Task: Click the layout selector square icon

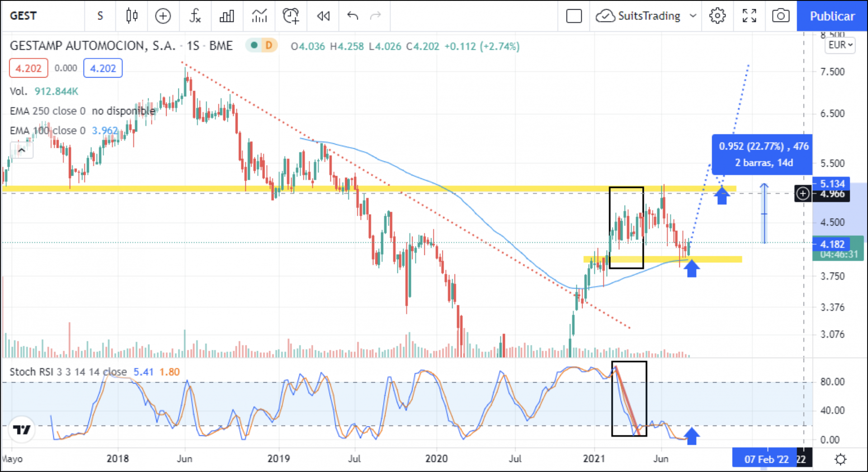Action: click(574, 16)
